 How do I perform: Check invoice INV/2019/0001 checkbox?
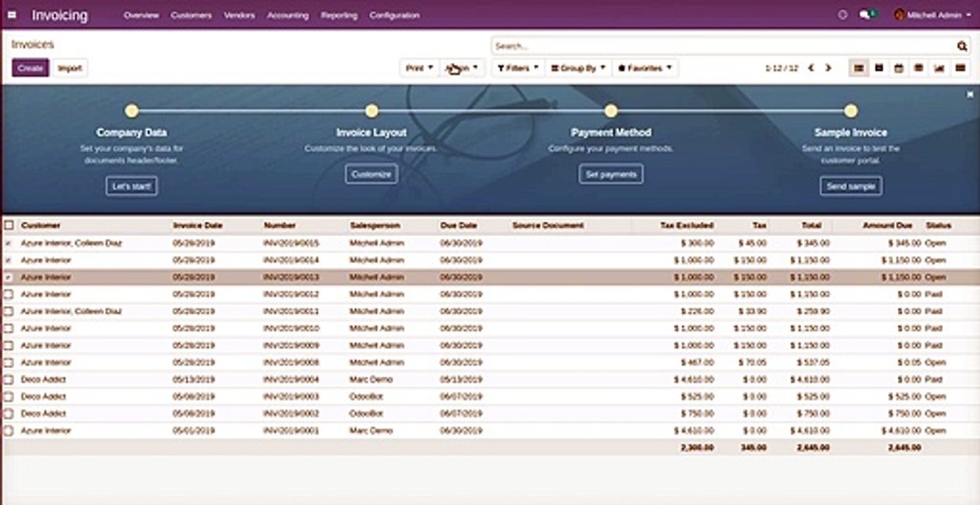pyautogui.click(x=8, y=431)
